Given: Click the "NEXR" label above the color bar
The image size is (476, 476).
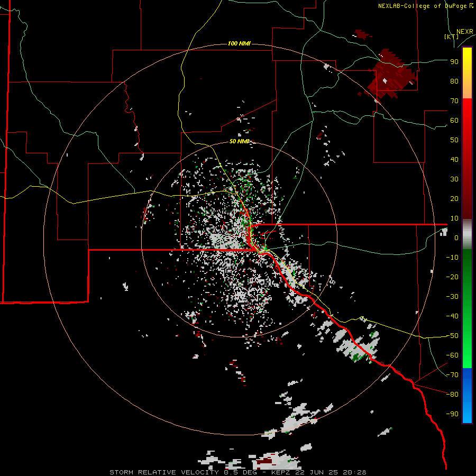Looking at the screenshot, I should (x=464, y=32).
